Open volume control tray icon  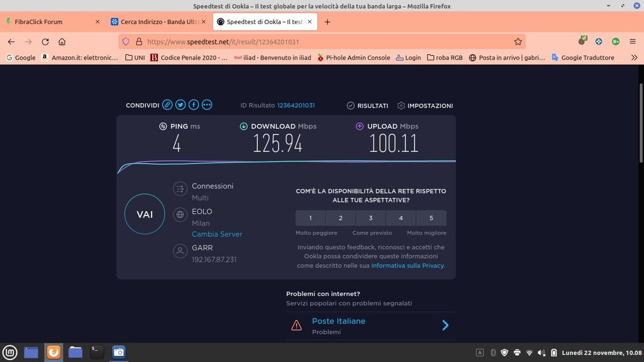coord(541,353)
